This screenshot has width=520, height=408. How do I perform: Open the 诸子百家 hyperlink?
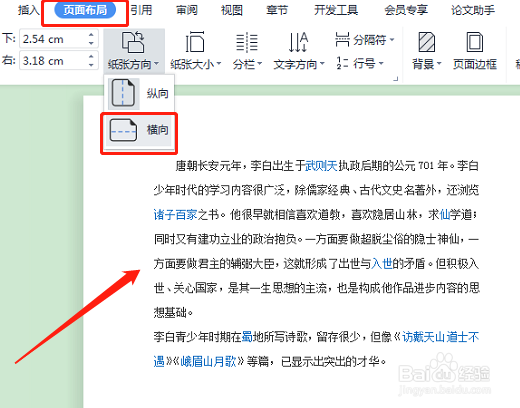[175, 214]
